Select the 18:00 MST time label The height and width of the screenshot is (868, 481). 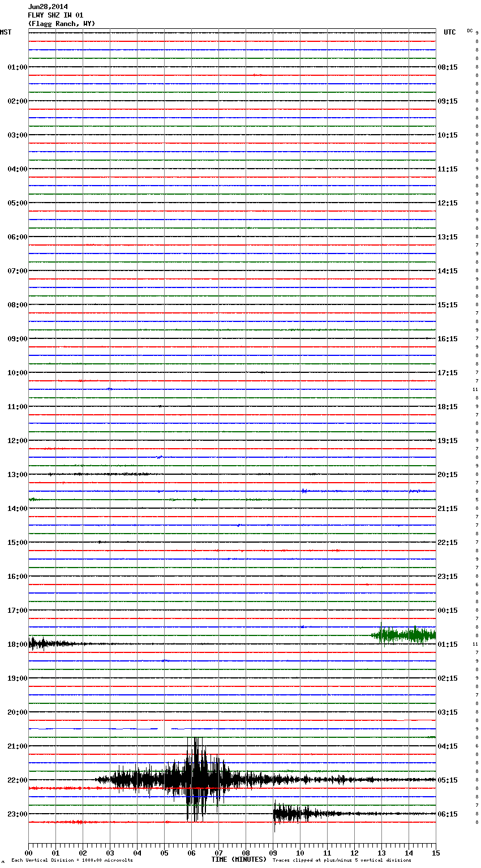click(x=17, y=644)
